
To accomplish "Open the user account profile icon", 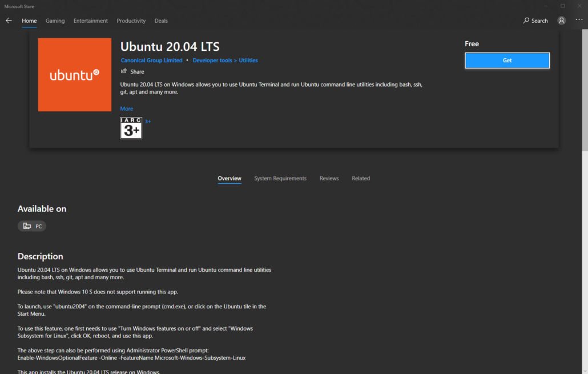I will click(x=561, y=21).
